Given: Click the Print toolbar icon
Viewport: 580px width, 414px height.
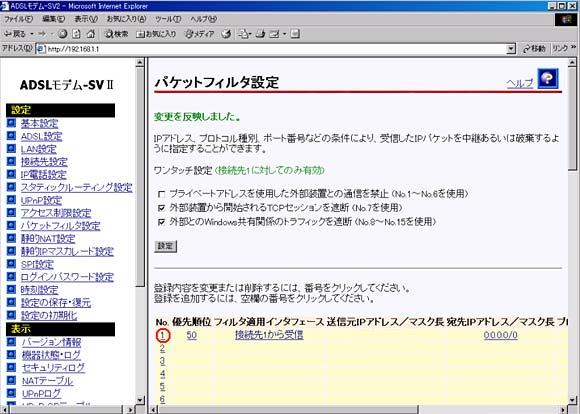Looking at the screenshot, I should click(261, 34).
